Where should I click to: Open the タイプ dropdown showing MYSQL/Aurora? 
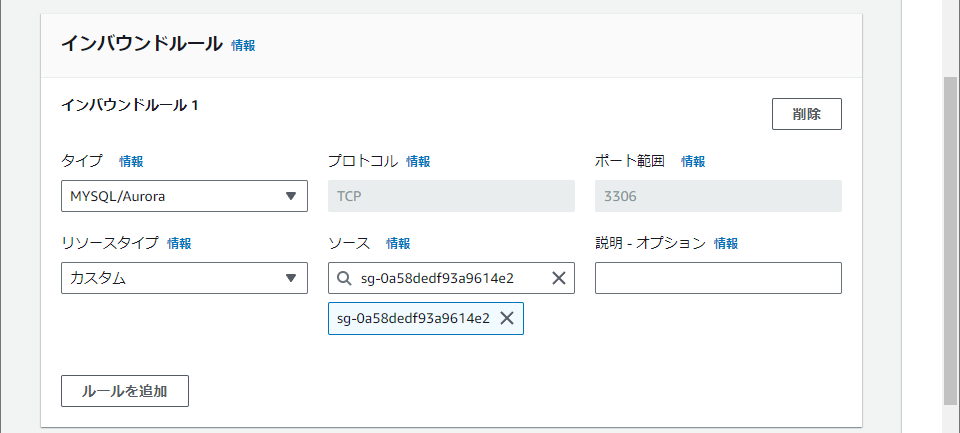point(184,196)
